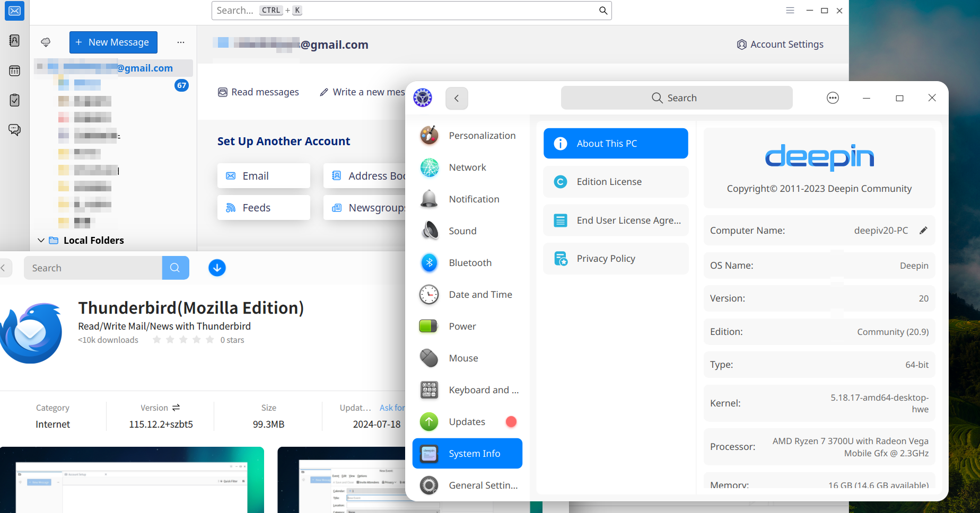Click the Thunderbird global search field
The image size is (980, 513).
click(x=412, y=11)
